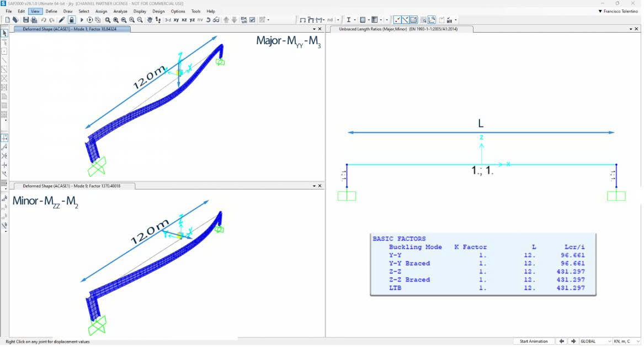The height and width of the screenshot is (347, 644).
Task: Switch to the yz plane view
Action: click(192, 20)
